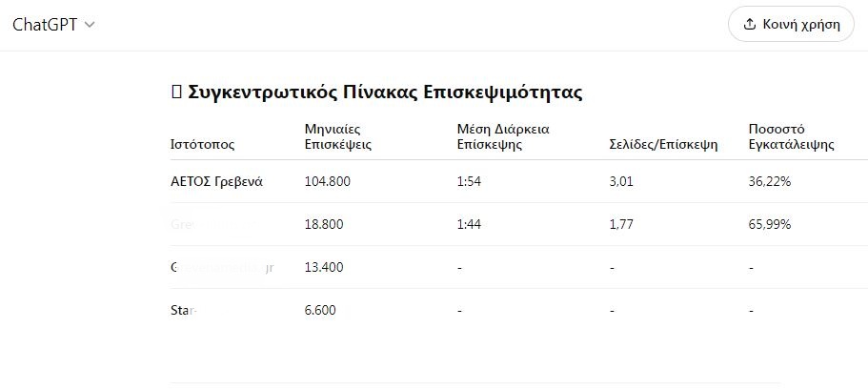Click the 36,22% bounce rate cell
Viewport: 868px width, 390px height.
[770, 181]
